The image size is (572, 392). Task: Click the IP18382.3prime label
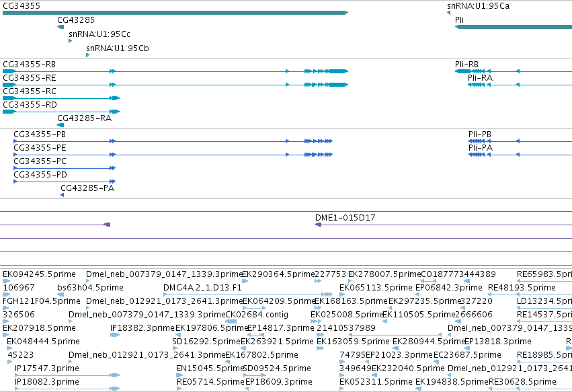tap(142, 328)
